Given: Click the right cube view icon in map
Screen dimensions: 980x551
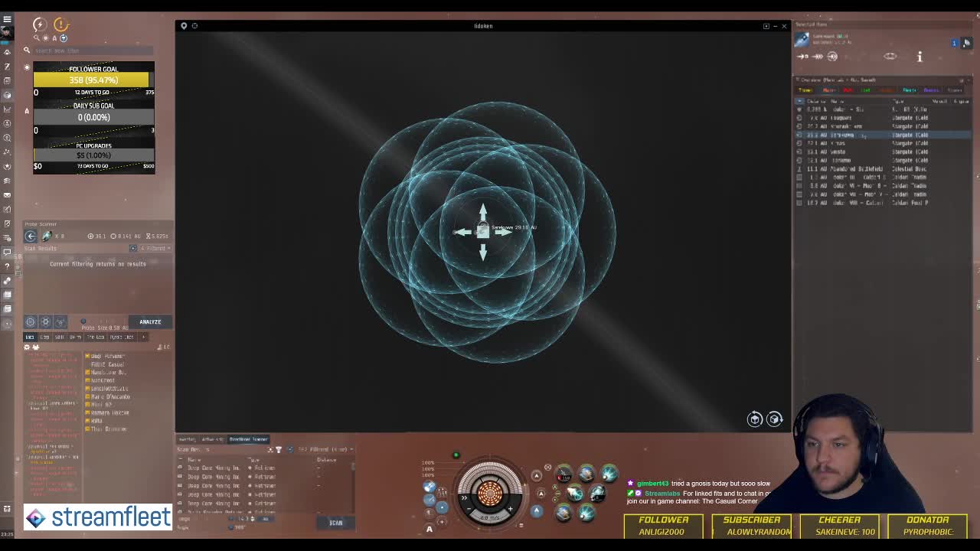Looking at the screenshot, I should click(x=774, y=419).
